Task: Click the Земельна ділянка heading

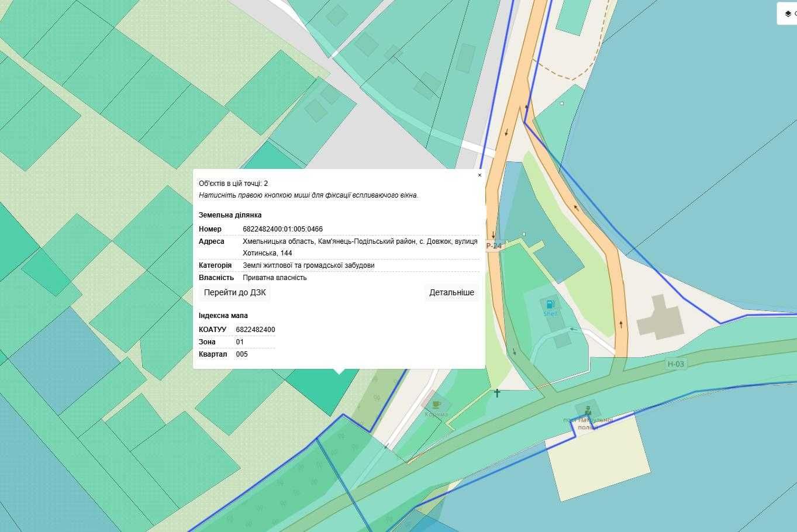Action: tap(230, 215)
